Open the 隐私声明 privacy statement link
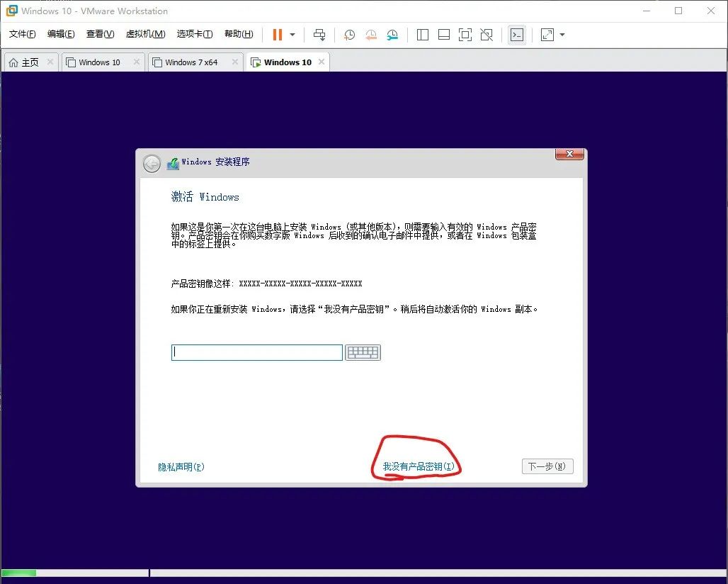 (181, 467)
